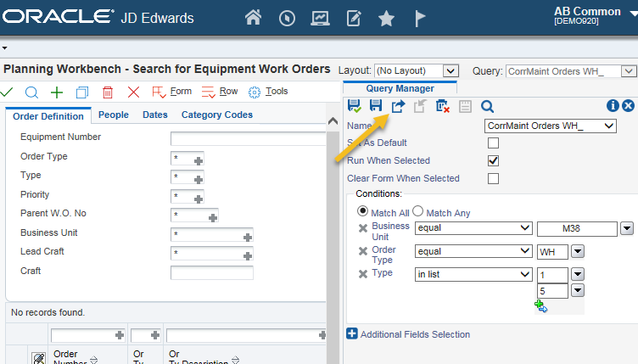Remove the Order Type condition

pyautogui.click(x=363, y=251)
